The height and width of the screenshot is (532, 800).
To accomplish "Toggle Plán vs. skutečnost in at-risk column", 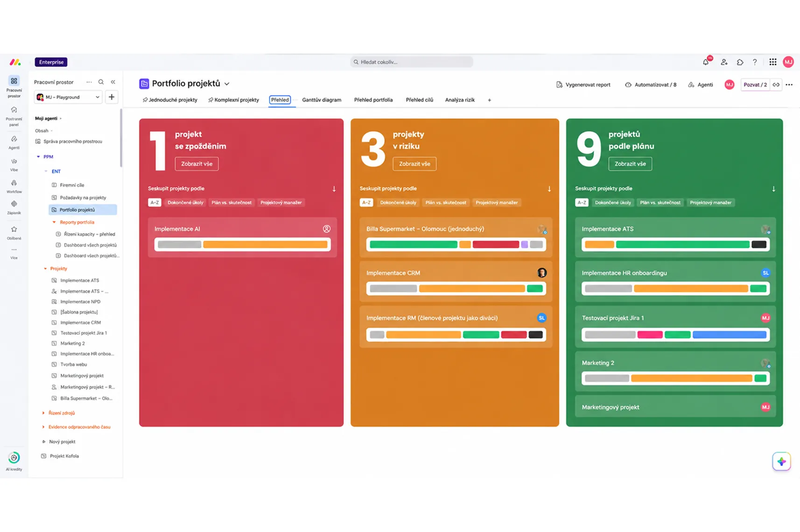I will pos(446,203).
